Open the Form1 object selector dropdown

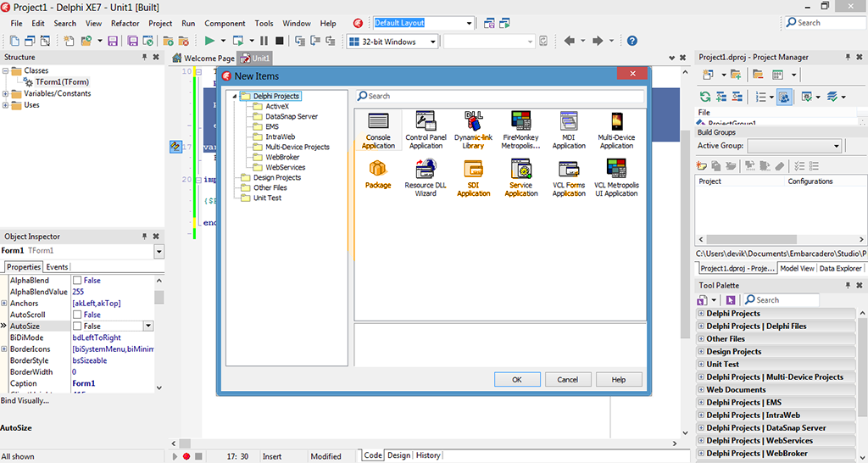(x=159, y=252)
